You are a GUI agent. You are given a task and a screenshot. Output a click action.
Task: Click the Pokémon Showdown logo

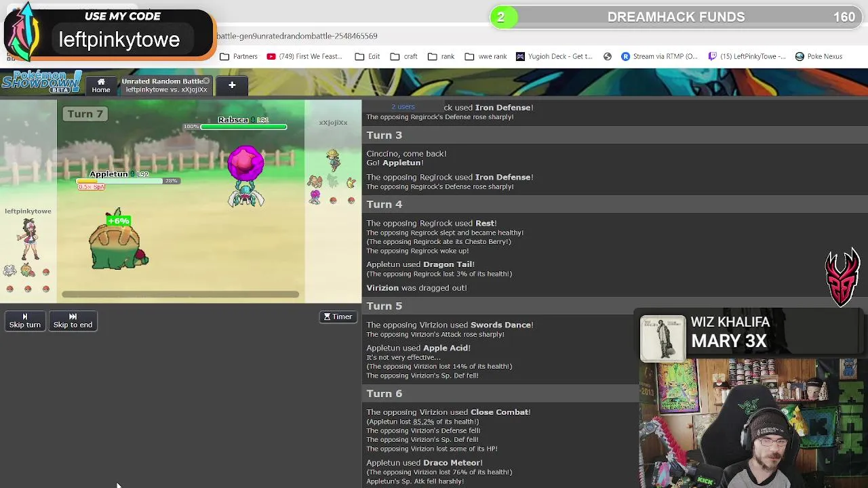(x=41, y=81)
